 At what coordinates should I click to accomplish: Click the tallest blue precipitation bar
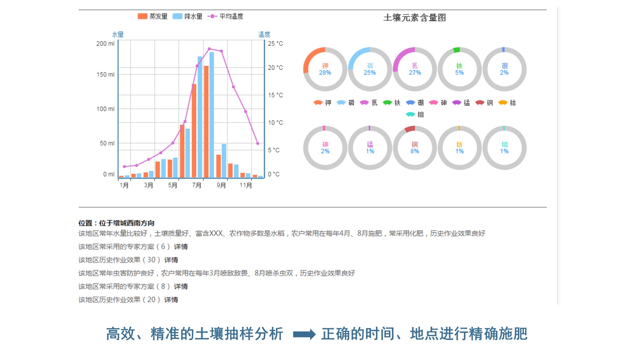tap(212, 114)
